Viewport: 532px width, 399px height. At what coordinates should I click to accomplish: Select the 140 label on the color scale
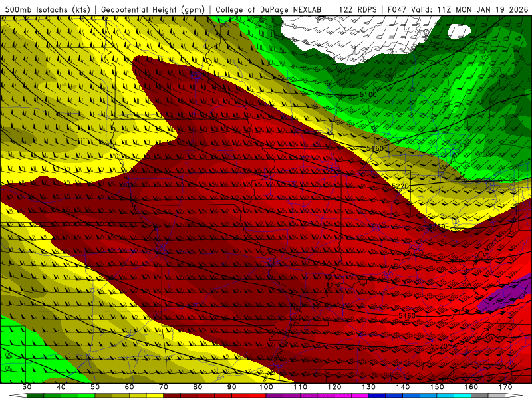click(403, 387)
